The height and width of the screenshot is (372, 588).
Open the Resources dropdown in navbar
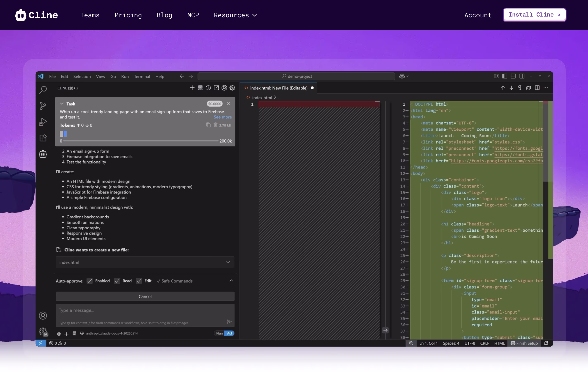(x=235, y=15)
